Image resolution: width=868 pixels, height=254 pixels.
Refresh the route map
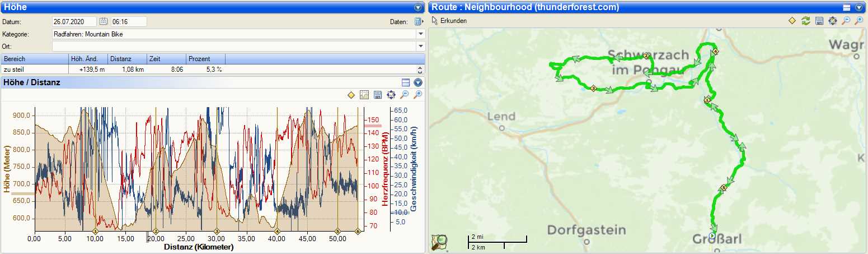pyautogui.click(x=805, y=21)
